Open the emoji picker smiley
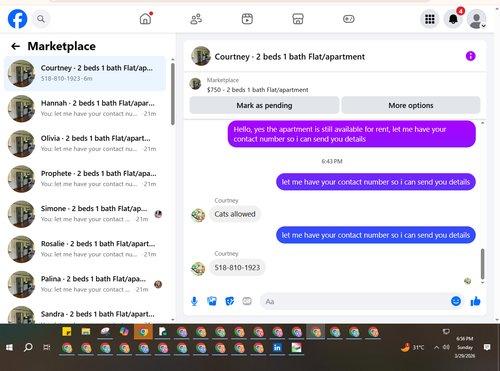500x371 pixels. point(456,301)
